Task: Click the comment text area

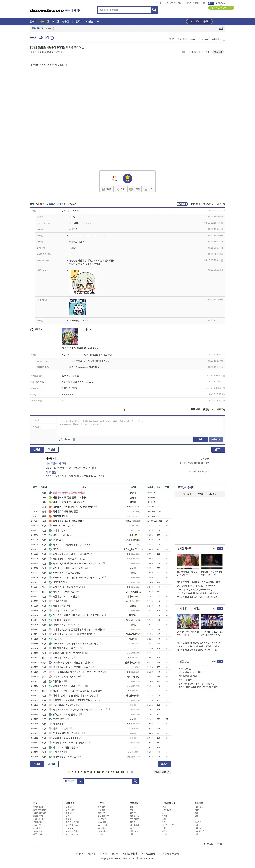Action: [x=140, y=427]
